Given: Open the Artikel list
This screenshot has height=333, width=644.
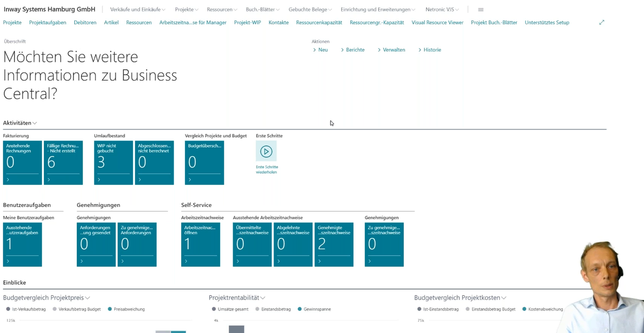Looking at the screenshot, I should click(x=112, y=23).
